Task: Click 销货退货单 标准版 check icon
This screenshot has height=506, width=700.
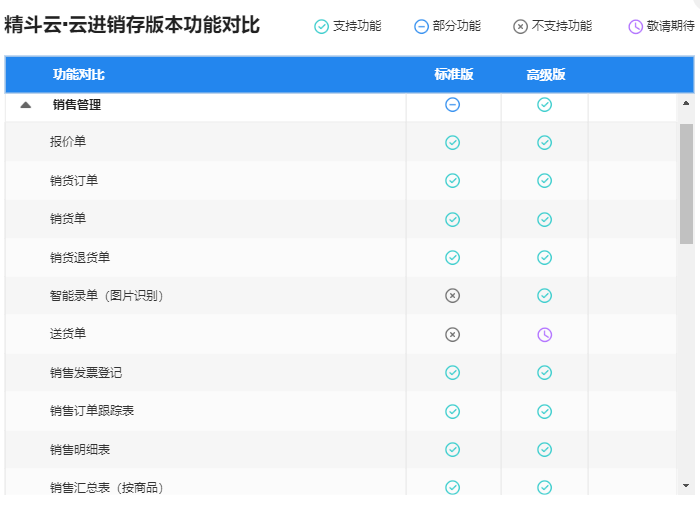Action: 452,257
